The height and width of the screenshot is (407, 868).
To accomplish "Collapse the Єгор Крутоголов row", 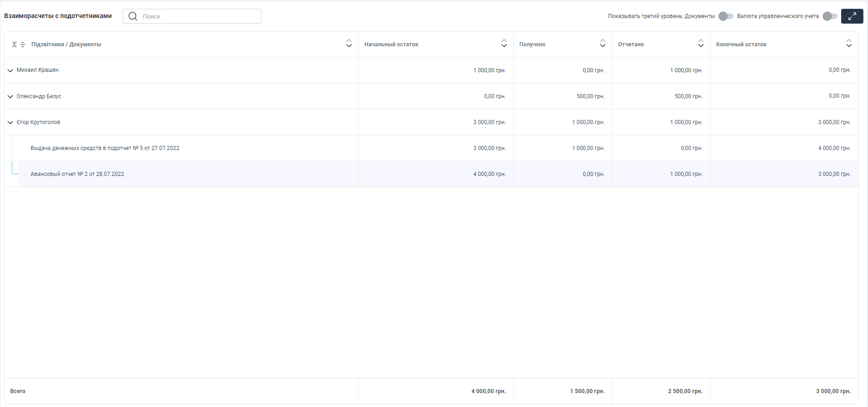I will tap(10, 122).
